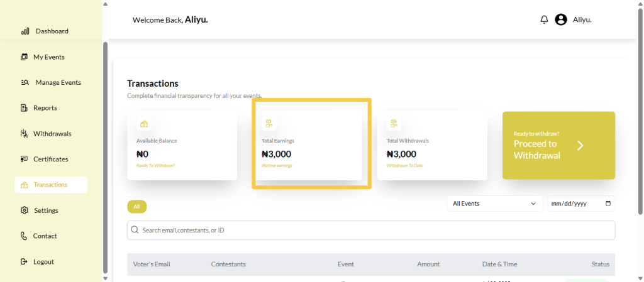
Task: Click the Settings gear icon
Action: point(25,210)
